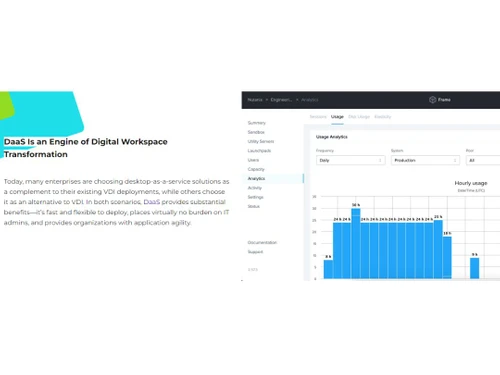Open the Pool dropdown showing All

tap(483, 160)
